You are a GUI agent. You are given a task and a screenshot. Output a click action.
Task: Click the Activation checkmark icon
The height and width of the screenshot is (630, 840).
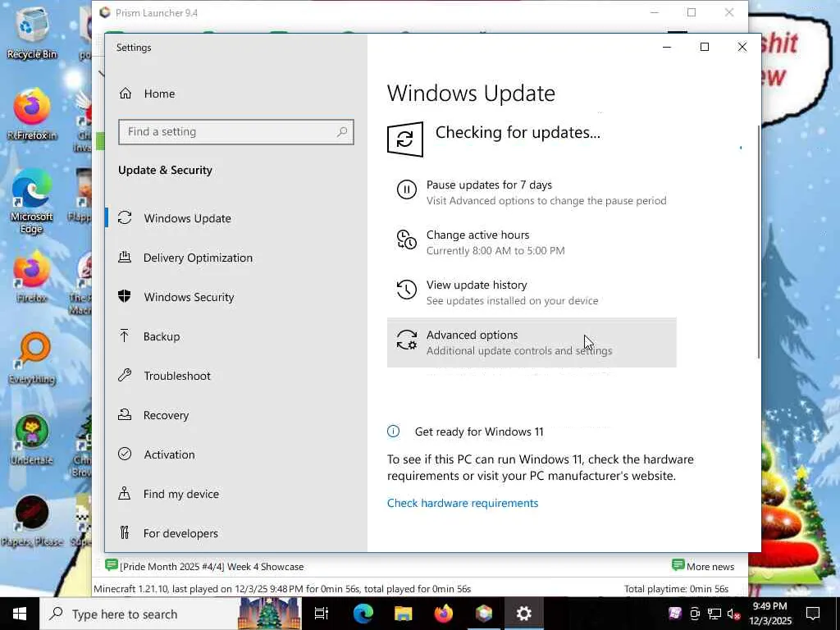click(x=125, y=454)
